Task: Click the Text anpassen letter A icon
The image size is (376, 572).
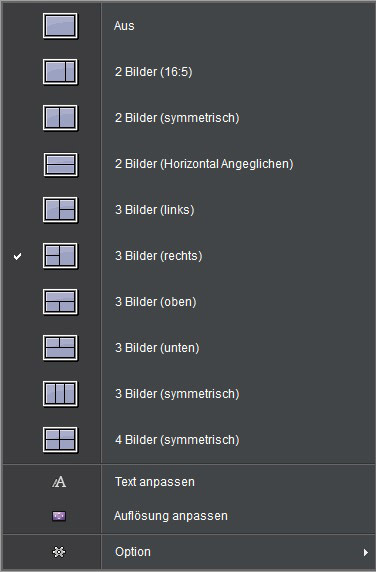Action: pyautogui.click(x=59, y=482)
